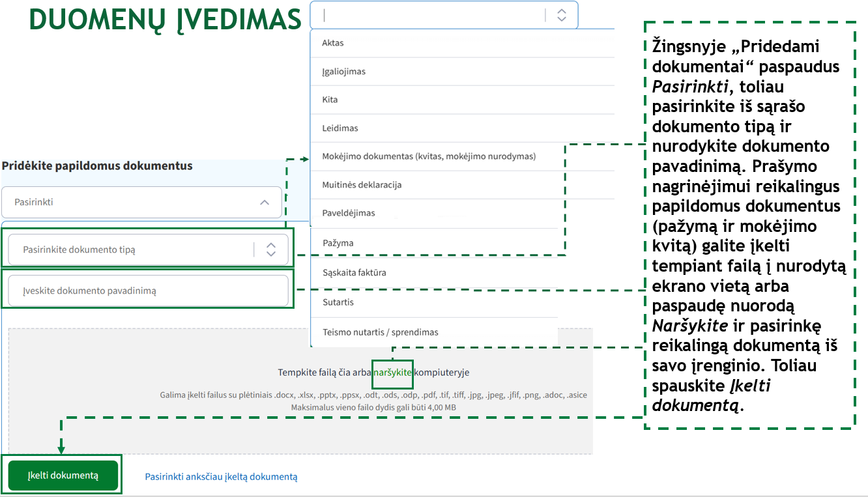The height and width of the screenshot is (497, 868).
Task: Open 'Pasirinkite dokumento tipą' dropdown
Action: [130, 249]
